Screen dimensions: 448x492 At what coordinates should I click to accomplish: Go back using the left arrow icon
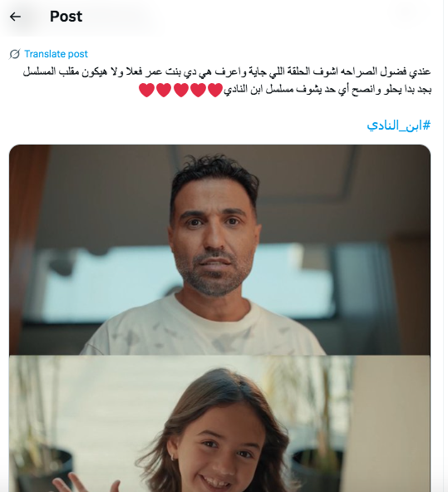click(x=15, y=17)
